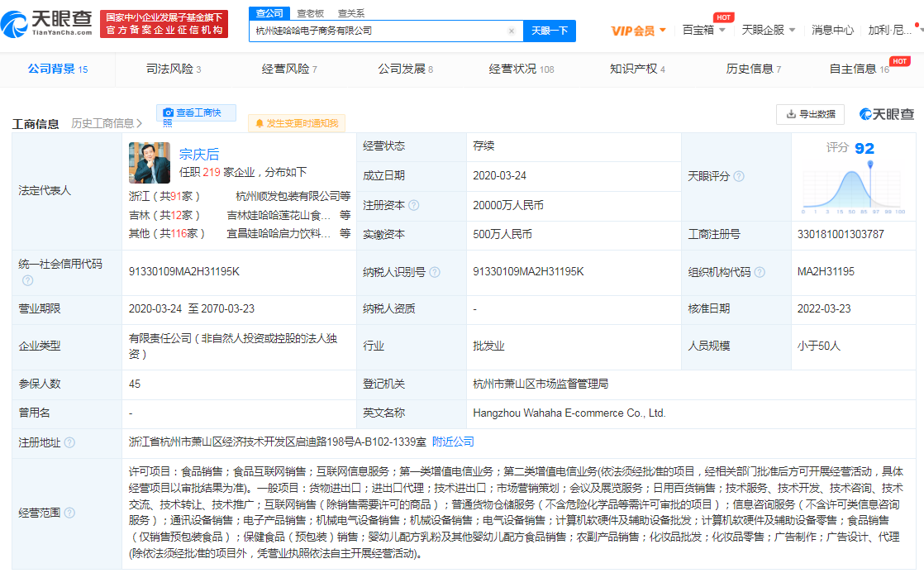Switch to the 查公司 search tab
The image size is (924, 573).
tap(270, 13)
